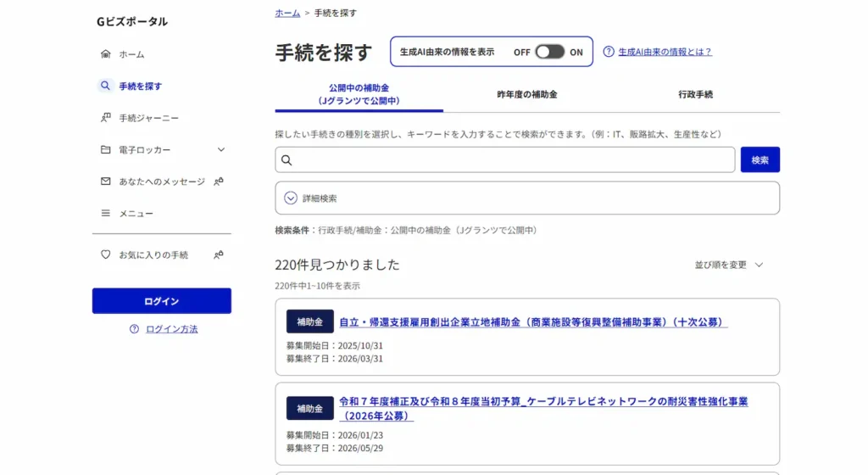
Task: Toggle the 生成AI由来の情報を表示 switch
Action: tap(549, 52)
